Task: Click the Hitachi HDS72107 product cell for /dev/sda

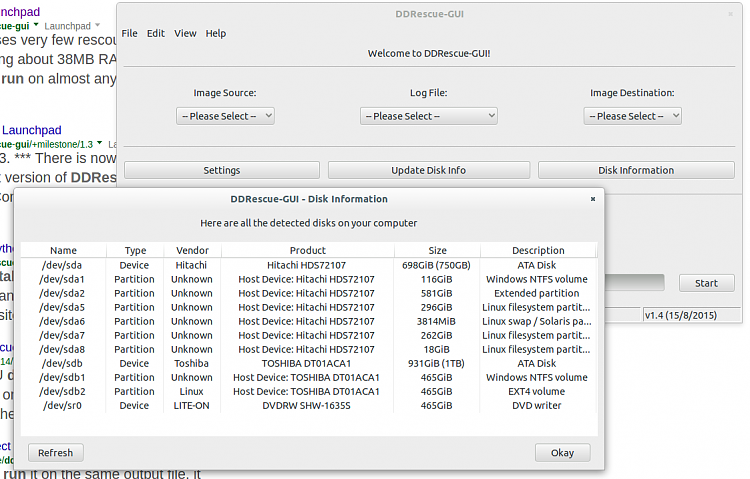Action: 306,265
